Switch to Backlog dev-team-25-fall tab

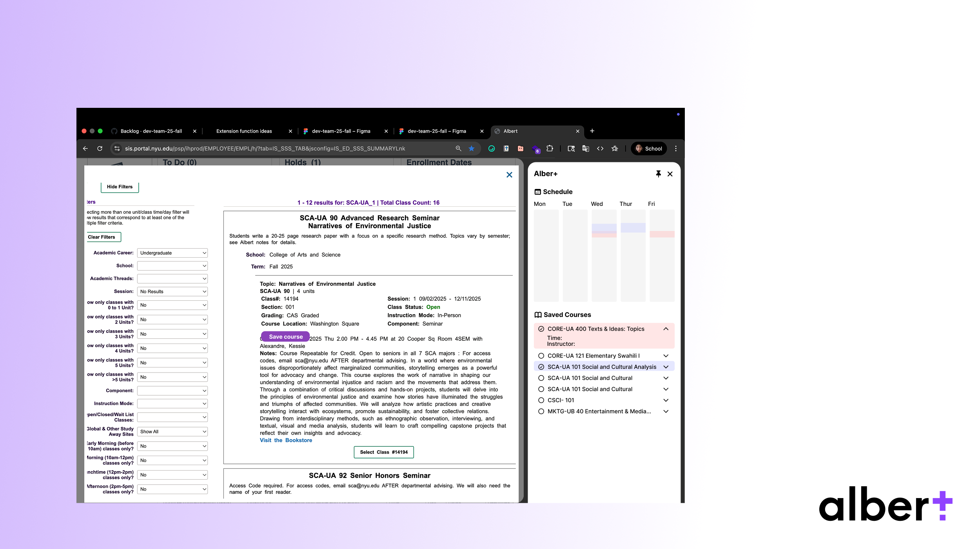coord(151,131)
